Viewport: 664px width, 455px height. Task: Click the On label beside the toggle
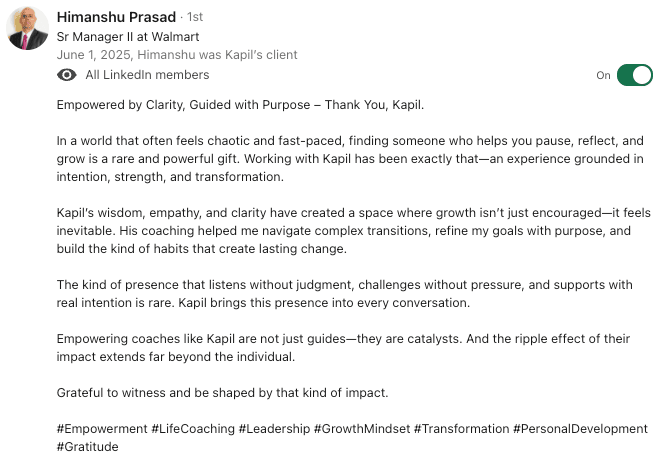[x=603, y=75]
